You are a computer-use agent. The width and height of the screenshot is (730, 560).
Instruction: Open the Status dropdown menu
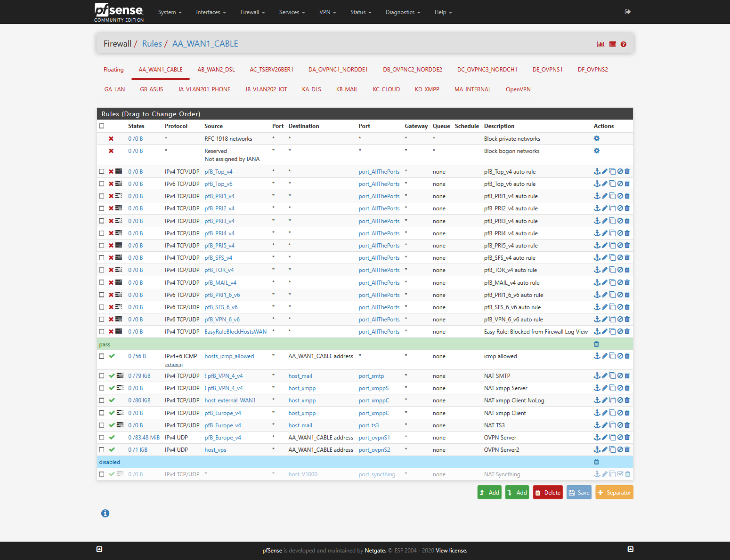[361, 12]
